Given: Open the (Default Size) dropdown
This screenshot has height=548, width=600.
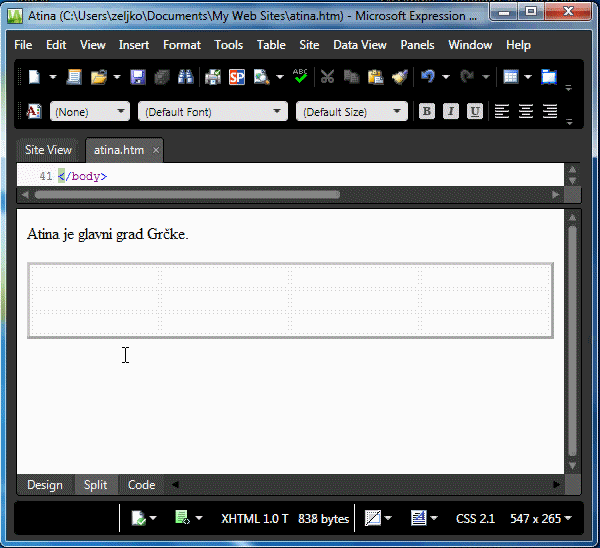Looking at the screenshot, I should click(351, 112).
